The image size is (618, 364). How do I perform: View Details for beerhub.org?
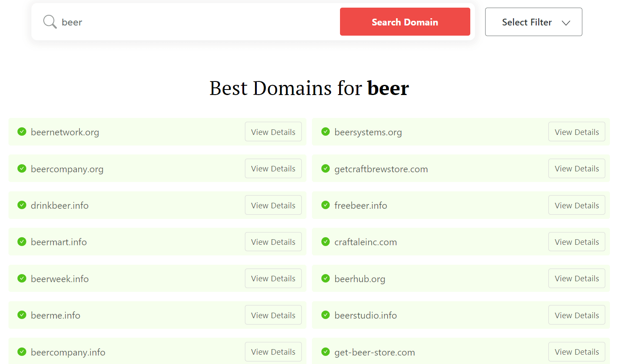point(577,278)
